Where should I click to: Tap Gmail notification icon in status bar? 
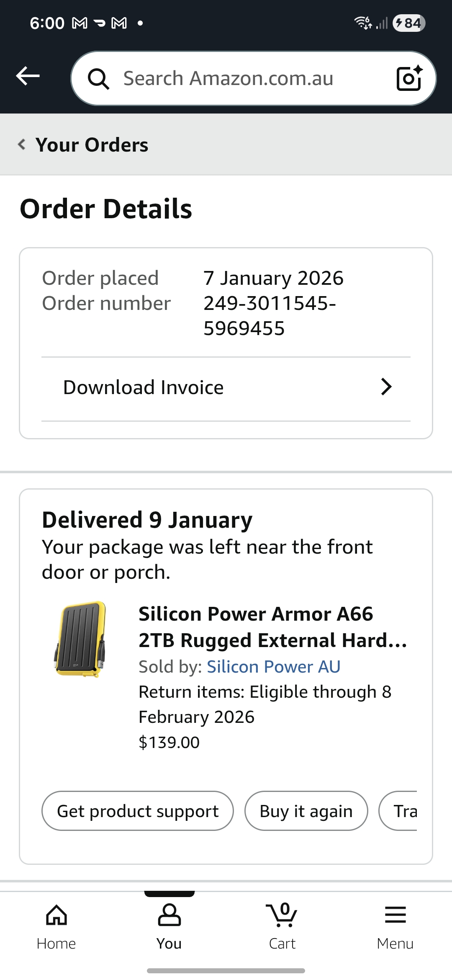click(x=80, y=23)
